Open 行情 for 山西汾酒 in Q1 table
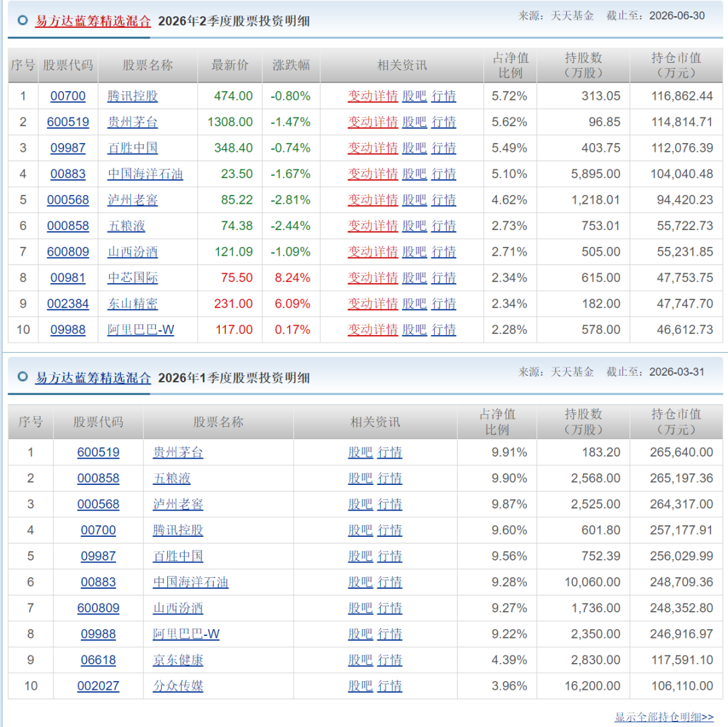The image size is (728, 727). click(x=390, y=608)
